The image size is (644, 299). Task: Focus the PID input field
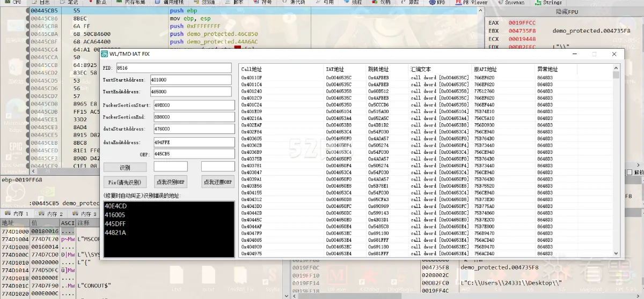coord(173,68)
